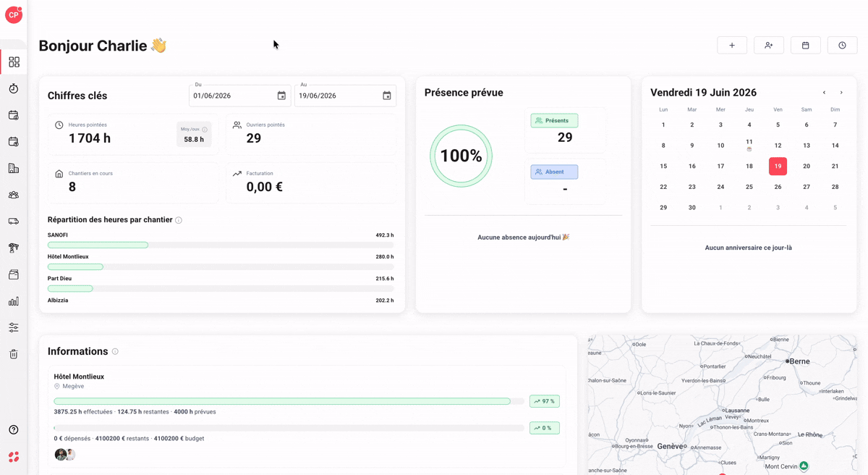This screenshot has width=868, height=475.
Task: Click 'Aucun anniversaire ce jour-là' text
Action: click(x=748, y=248)
